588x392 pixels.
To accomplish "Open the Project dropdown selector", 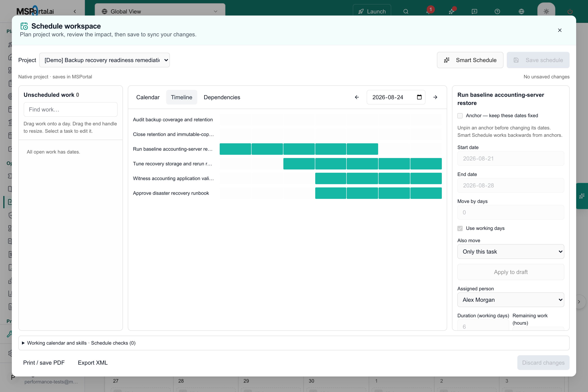I will tap(105, 60).
